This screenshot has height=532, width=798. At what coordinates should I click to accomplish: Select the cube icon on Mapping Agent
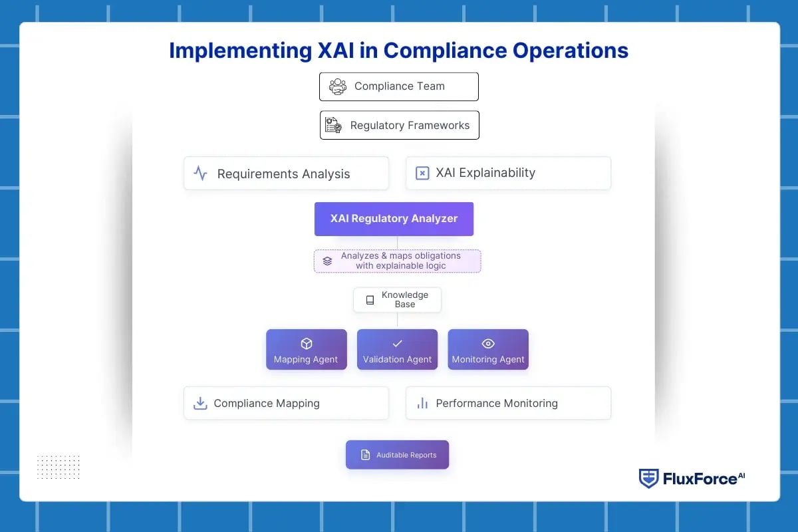tap(306, 344)
